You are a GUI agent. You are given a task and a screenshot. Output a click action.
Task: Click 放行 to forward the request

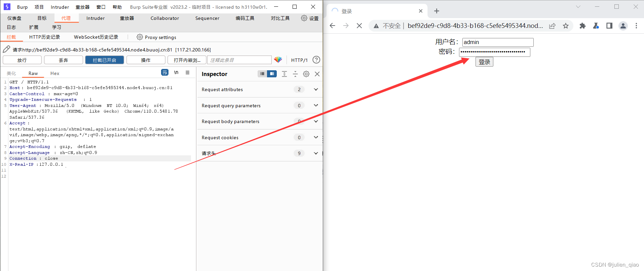click(x=22, y=60)
